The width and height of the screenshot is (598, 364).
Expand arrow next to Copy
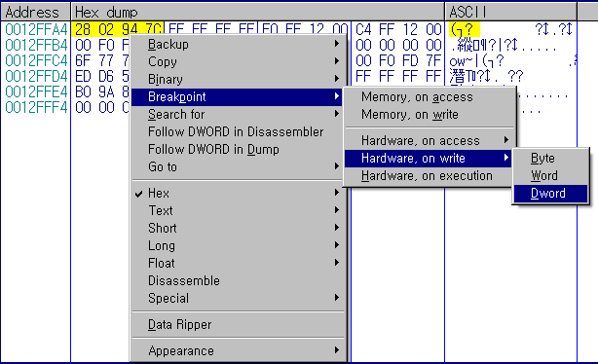point(337,61)
